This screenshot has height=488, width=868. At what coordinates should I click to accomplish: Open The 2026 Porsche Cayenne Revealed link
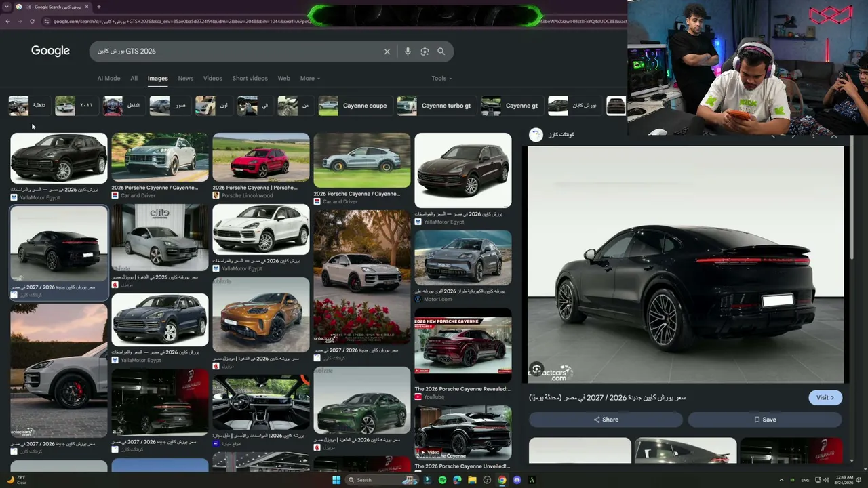pyautogui.click(x=462, y=389)
